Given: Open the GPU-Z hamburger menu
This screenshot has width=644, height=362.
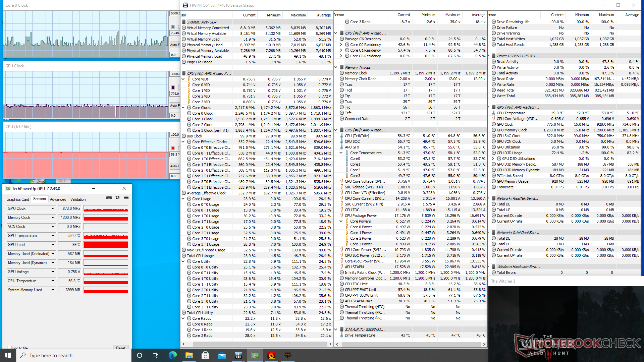Looking at the screenshot, I should 126,198.
